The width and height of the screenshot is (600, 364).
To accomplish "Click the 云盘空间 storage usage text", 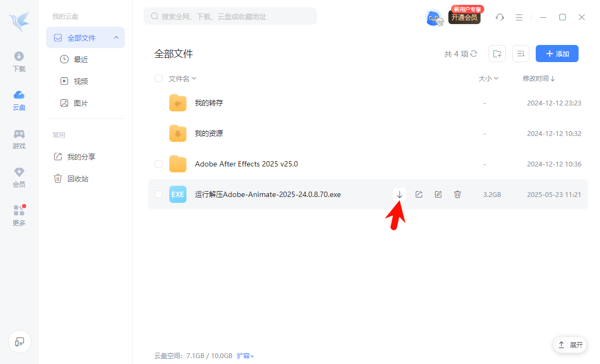I will tap(193, 355).
